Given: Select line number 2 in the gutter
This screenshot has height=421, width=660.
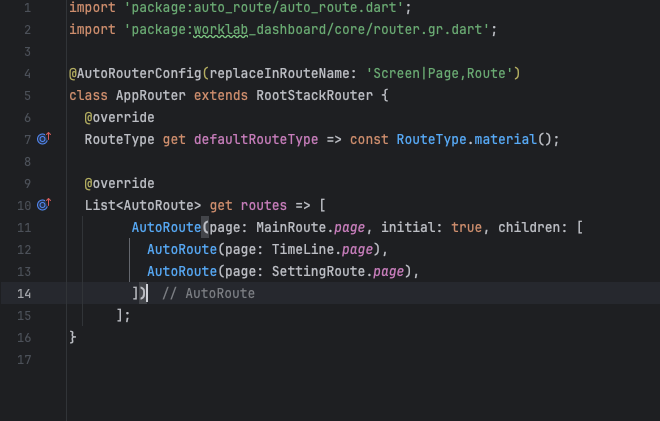Looking at the screenshot, I should pyautogui.click(x=27, y=30).
